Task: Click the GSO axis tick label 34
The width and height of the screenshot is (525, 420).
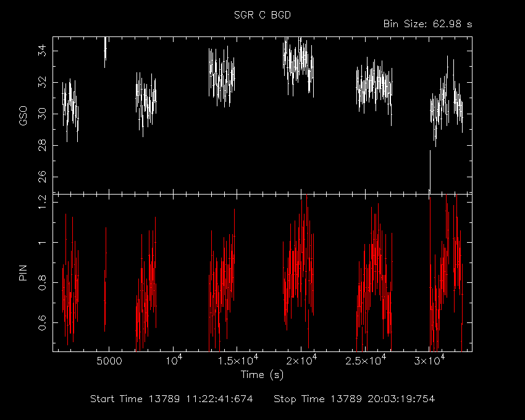Action: 42,51
